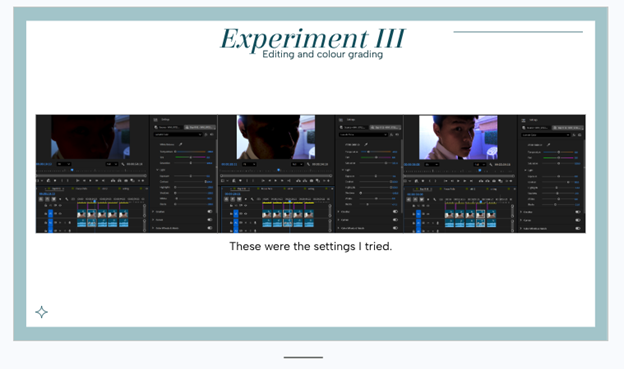This screenshot has width=624, height=369.
Task: Click timeline wrench settings icon in left screenshot
Action: coord(67,199)
